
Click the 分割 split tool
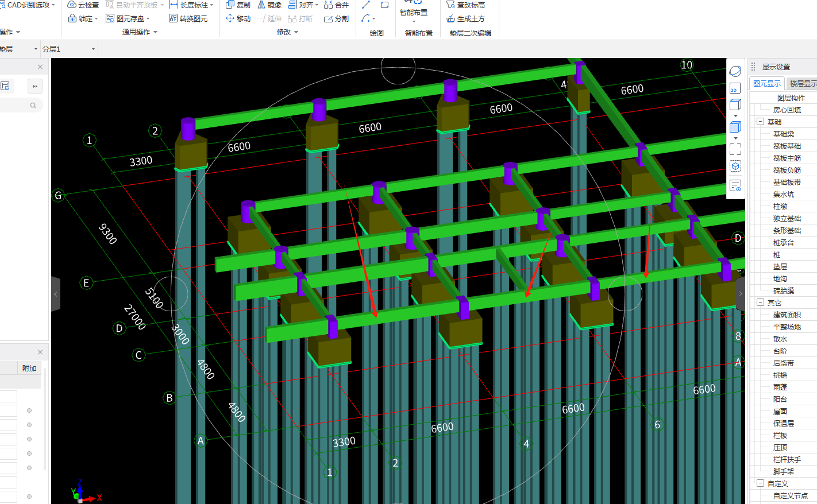[336, 18]
